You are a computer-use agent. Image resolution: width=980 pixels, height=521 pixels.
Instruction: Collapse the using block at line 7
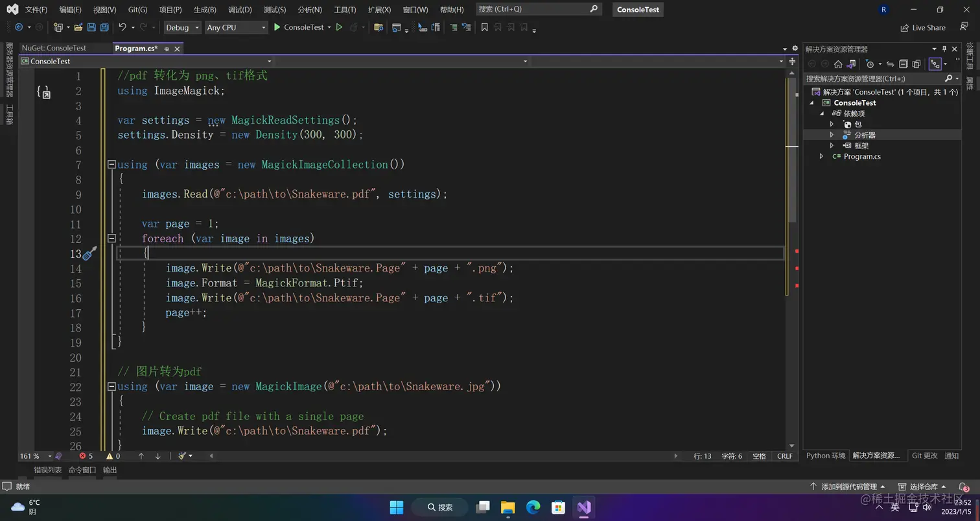click(111, 165)
